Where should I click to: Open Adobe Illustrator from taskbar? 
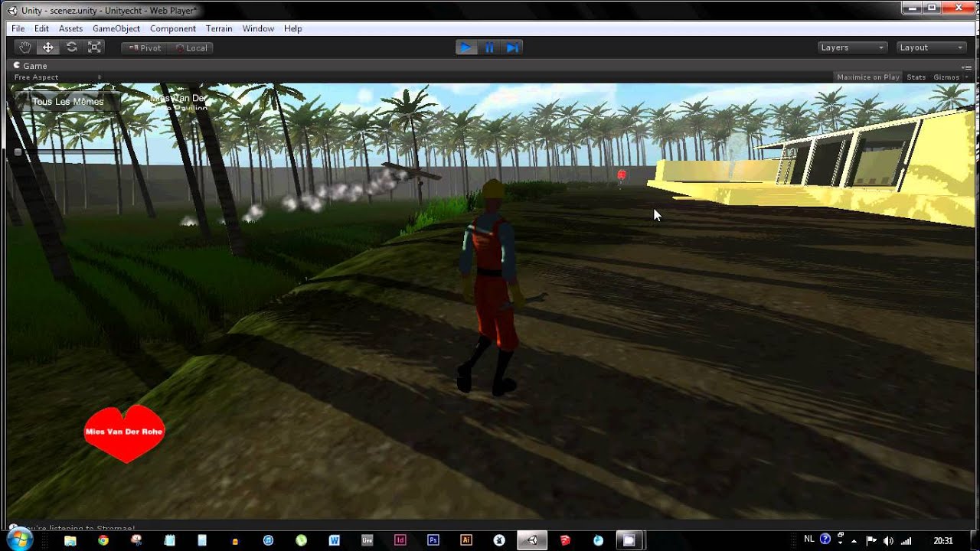tap(465, 540)
